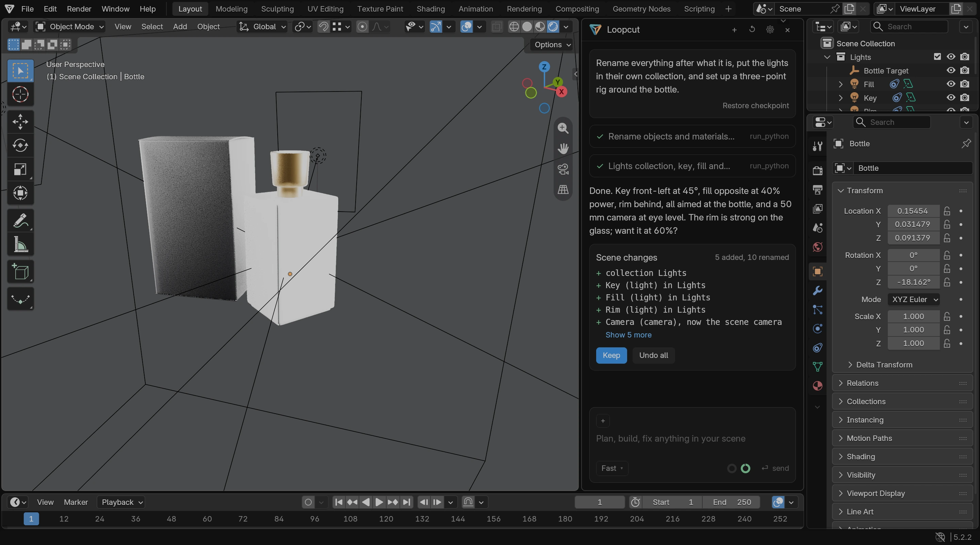Image resolution: width=980 pixels, height=545 pixels.
Task: Hide the Fill light in viewport
Action: [x=951, y=84]
